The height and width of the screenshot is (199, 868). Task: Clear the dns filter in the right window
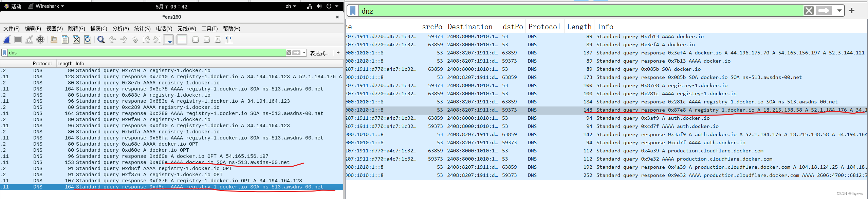click(x=809, y=11)
